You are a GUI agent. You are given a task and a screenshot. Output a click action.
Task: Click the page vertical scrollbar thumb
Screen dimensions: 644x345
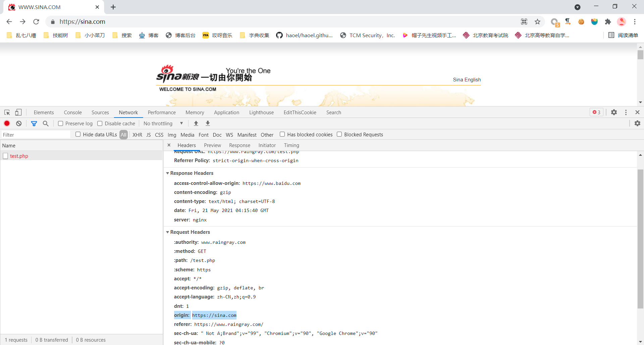click(640, 55)
